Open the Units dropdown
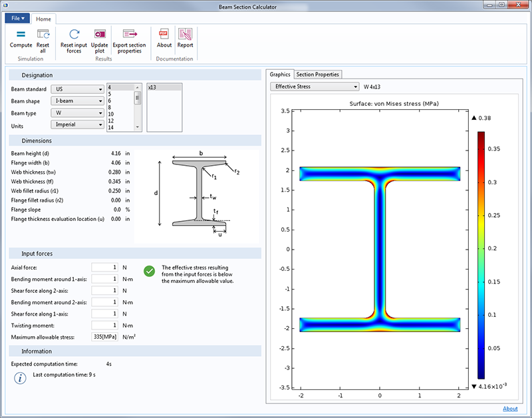 (x=77, y=124)
